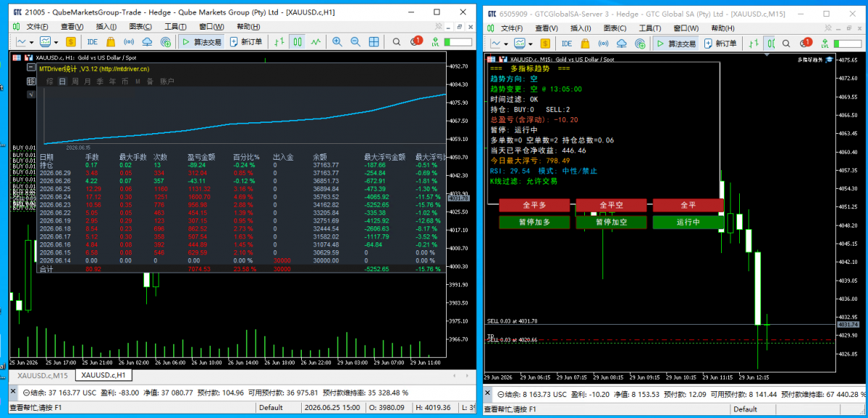Open search magnifier in Qube Markets window
Screen dimensions: 868x418
pyautogui.click(x=397, y=42)
